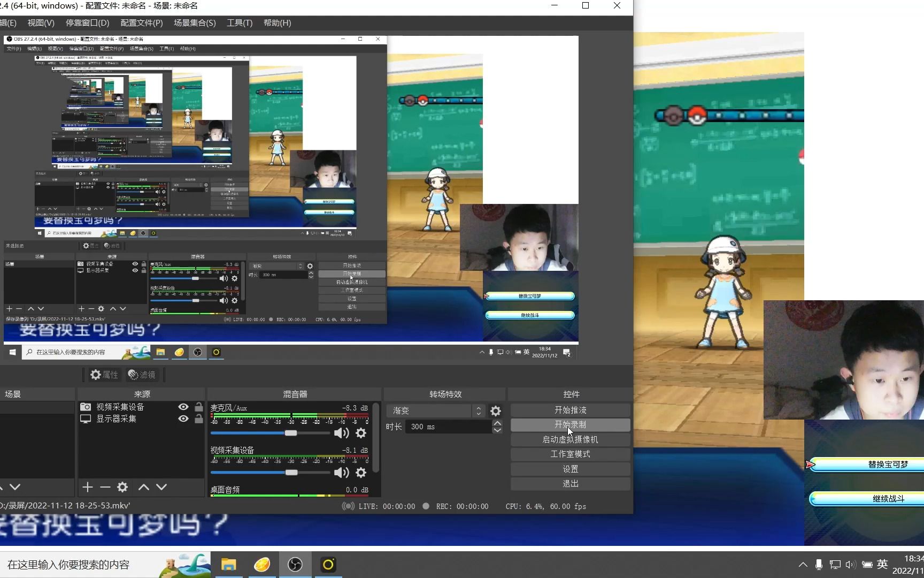Decrease the 时长 duration with down arrow
The image size is (924, 578).
click(x=497, y=430)
